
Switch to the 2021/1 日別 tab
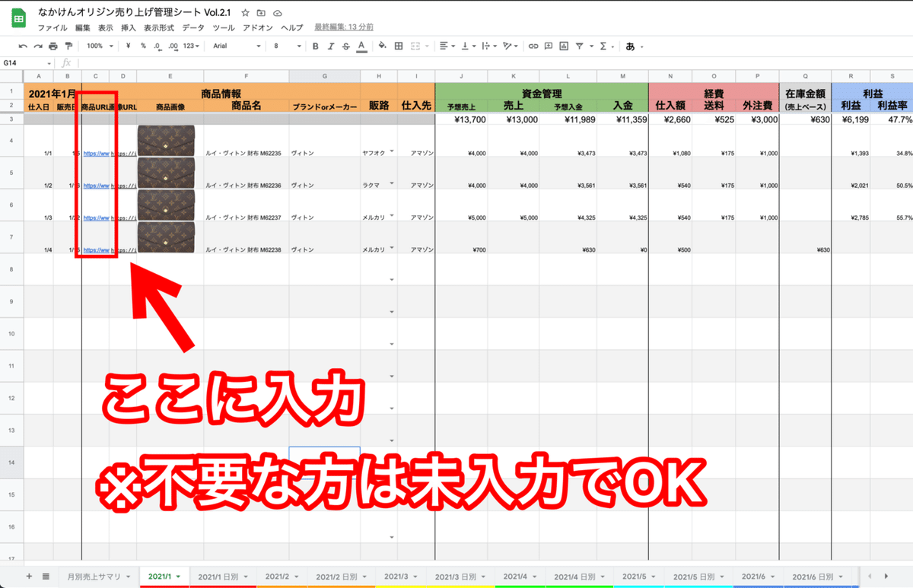coord(222,577)
